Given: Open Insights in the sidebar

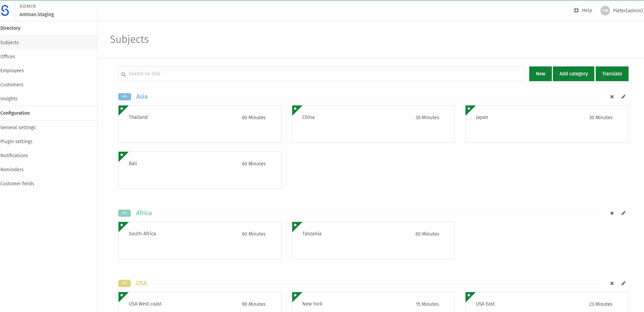Looking at the screenshot, I should coord(49,99).
